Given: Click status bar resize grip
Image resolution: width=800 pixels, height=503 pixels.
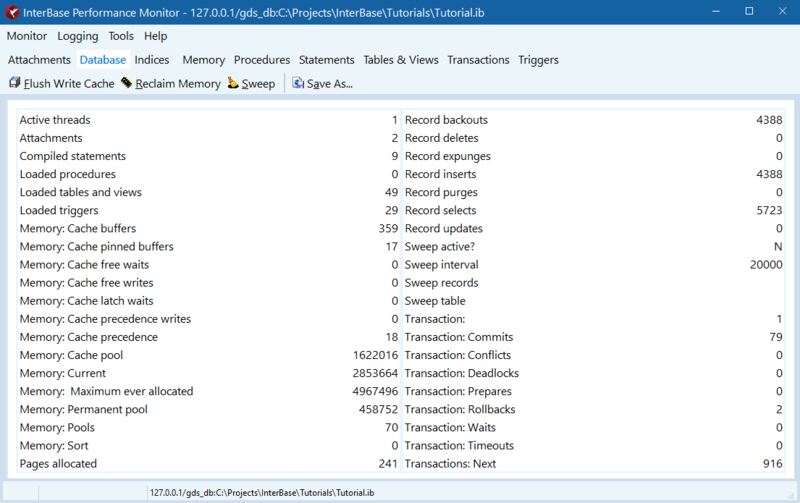Looking at the screenshot, I should [x=791, y=495].
